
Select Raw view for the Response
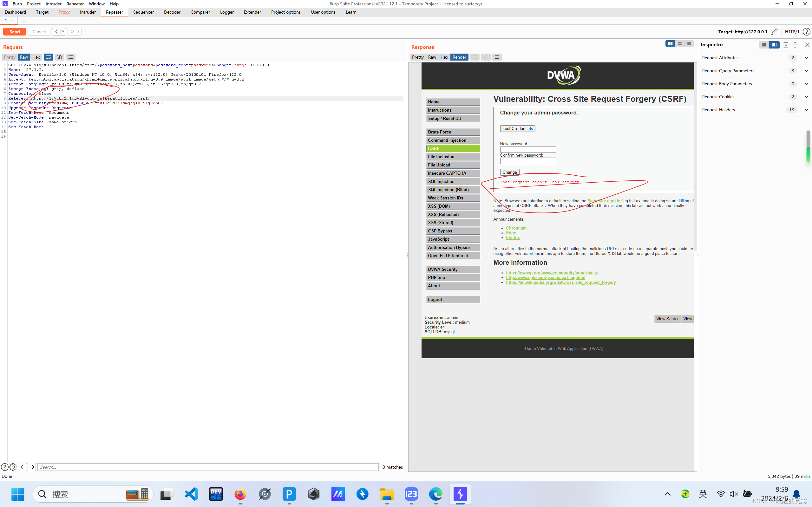(432, 57)
